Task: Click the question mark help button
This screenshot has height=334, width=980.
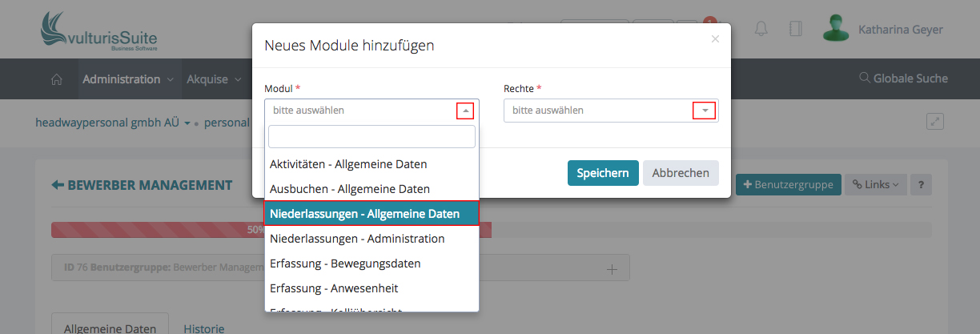Action: (921, 185)
